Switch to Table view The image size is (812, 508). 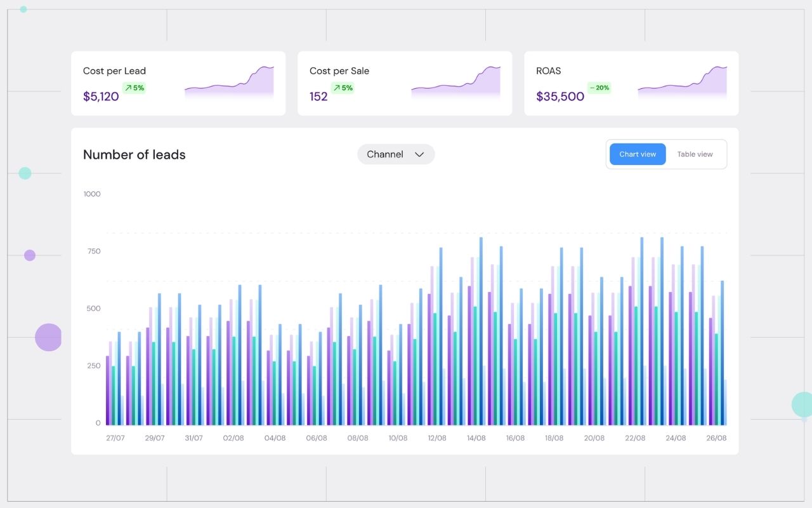[x=695, y=154]
